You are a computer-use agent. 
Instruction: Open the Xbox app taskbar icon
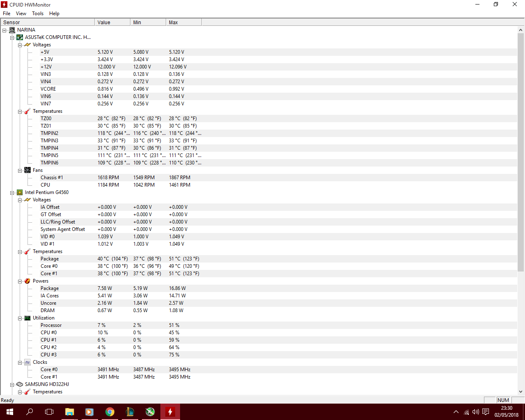click(x=150, y=412)
